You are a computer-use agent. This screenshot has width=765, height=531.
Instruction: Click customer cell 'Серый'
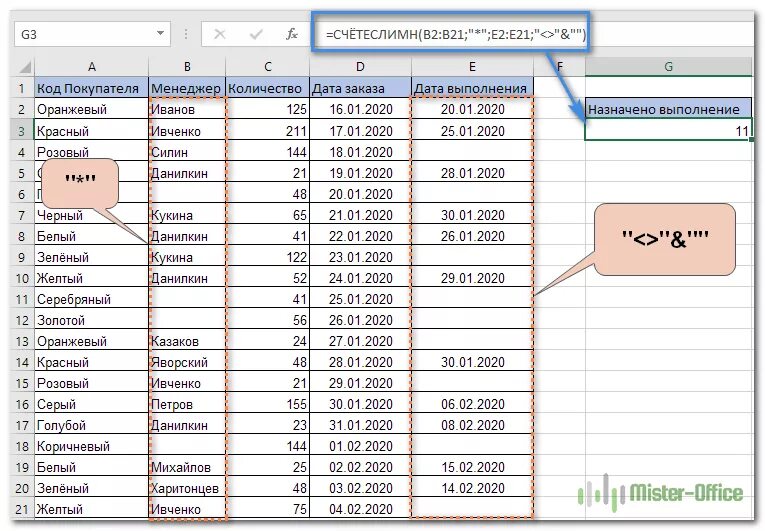91,404
